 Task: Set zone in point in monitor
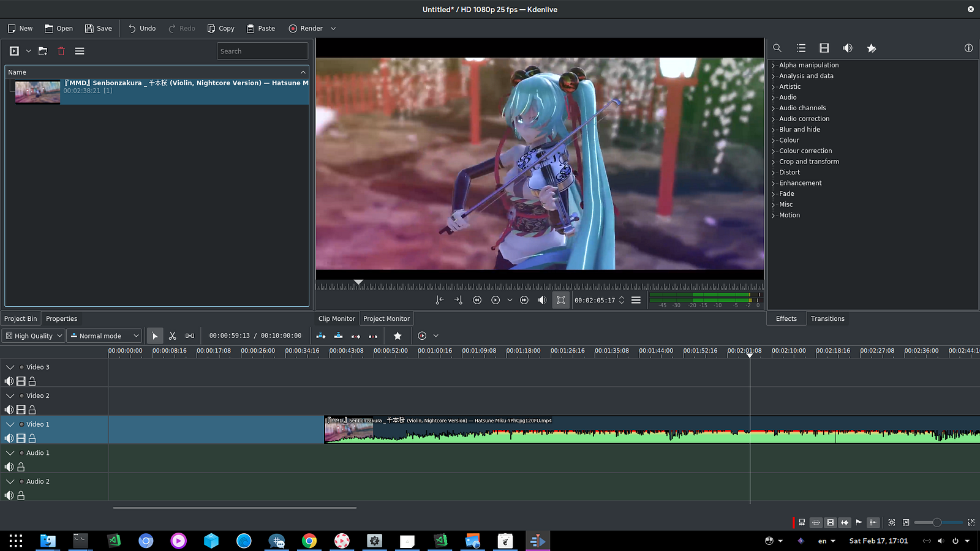(440, 300)
